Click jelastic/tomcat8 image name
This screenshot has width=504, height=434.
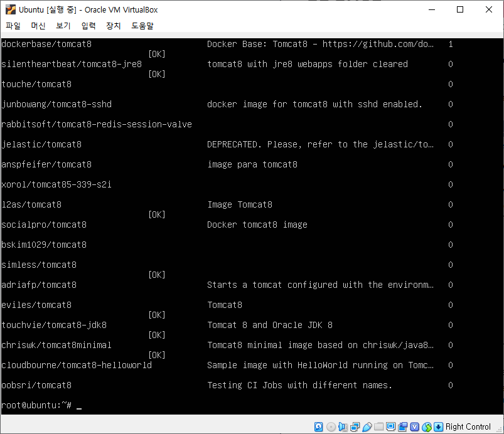pos(41,144)
